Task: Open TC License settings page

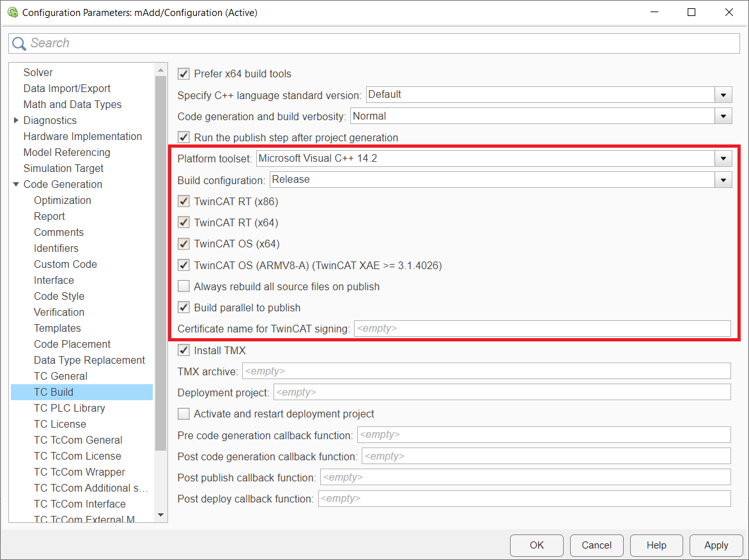Action: (60, 424)
